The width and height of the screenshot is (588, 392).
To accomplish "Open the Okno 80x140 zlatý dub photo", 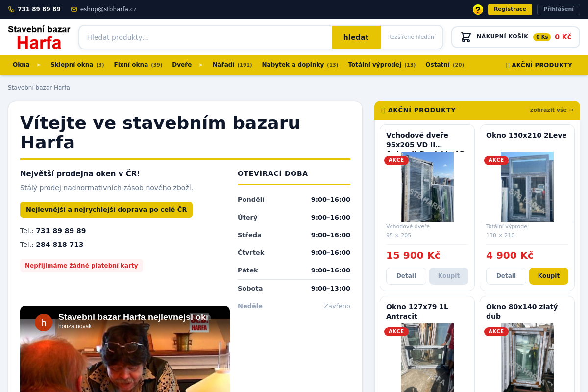I will pos(527,358).
